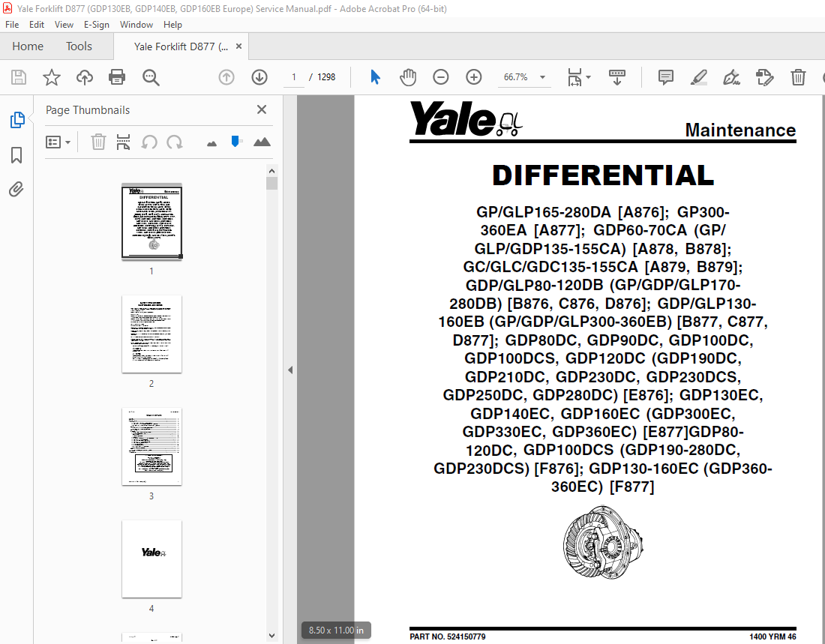This screenshot has height=644, width=825.
Task: Switch to the Tools tab
Action: pyautogui.click(x=79, y=46)
